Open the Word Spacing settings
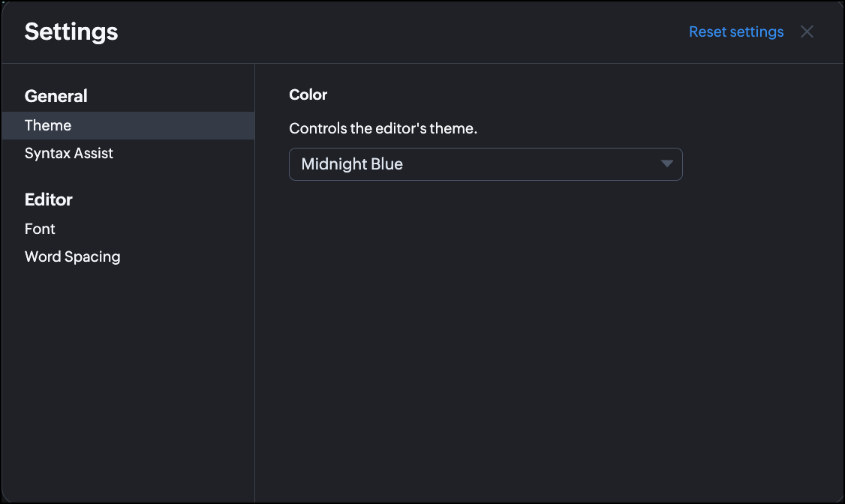 pyautogui.click(x=72, y=256)
